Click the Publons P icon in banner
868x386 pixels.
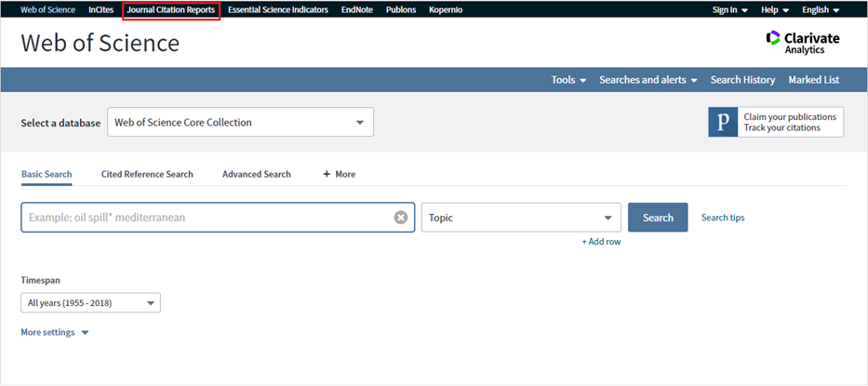[x=723, y=122]
